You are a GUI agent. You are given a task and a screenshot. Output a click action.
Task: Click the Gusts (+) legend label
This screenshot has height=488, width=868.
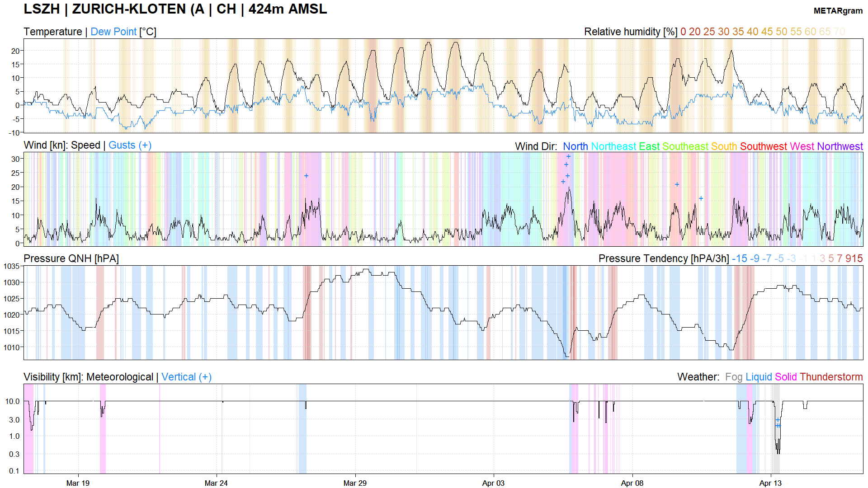[130, 145]
